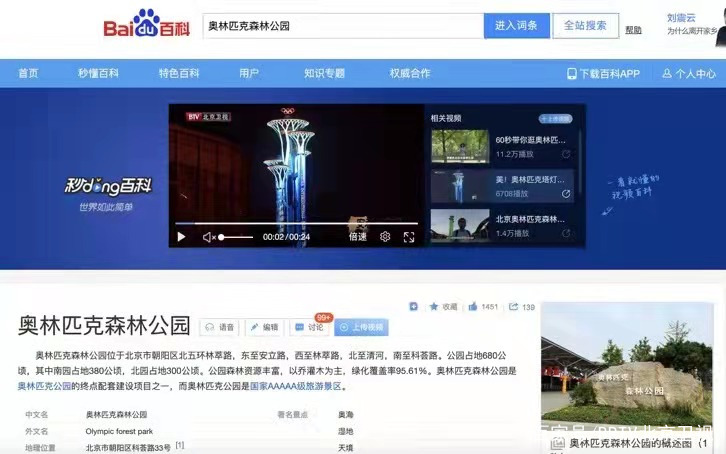The width and height of the screenshot is (726, 454).
Task: Click 下载百科APP phone icon link
Action: point(603,74)
